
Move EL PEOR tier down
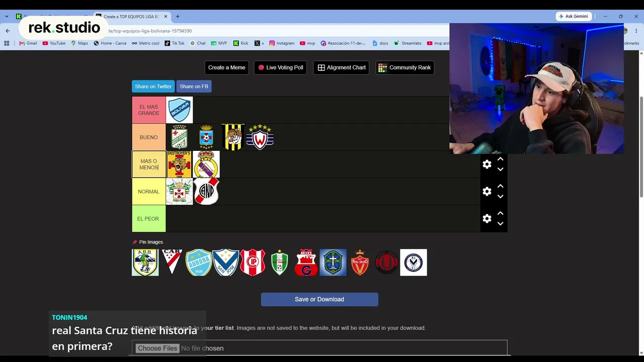tap(500, 224)
